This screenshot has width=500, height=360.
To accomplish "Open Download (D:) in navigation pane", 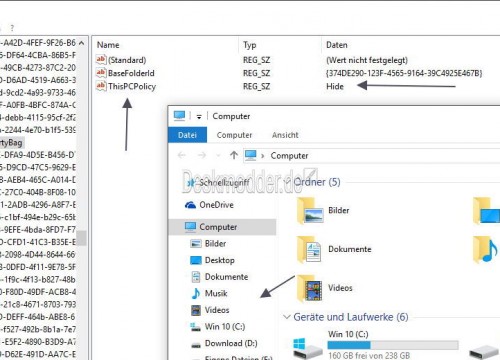I will click(x=231, y=343).
